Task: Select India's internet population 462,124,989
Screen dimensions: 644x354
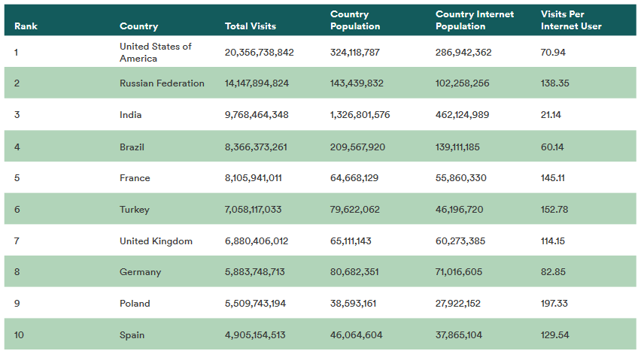Action: click(462, 115)
